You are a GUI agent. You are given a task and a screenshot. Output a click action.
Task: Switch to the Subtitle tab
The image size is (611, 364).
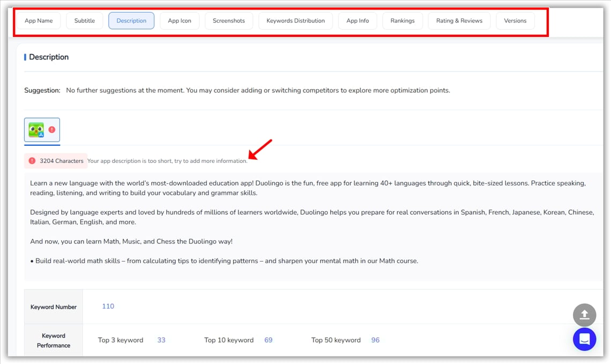coord(85,21)
